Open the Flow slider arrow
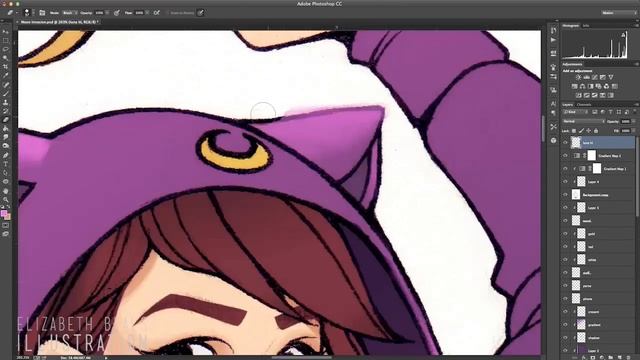The width and height of the screenshot is (640, 360). click(x=147, y=13)
